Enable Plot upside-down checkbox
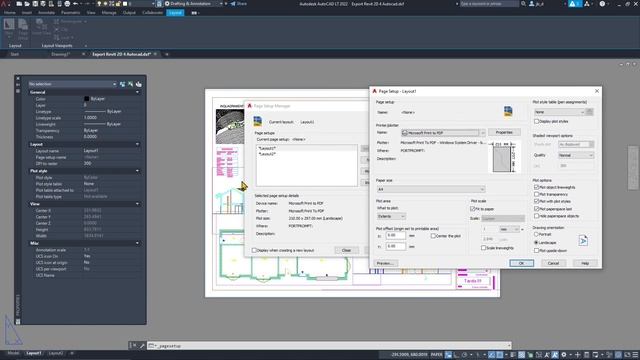 pos(537,250)
